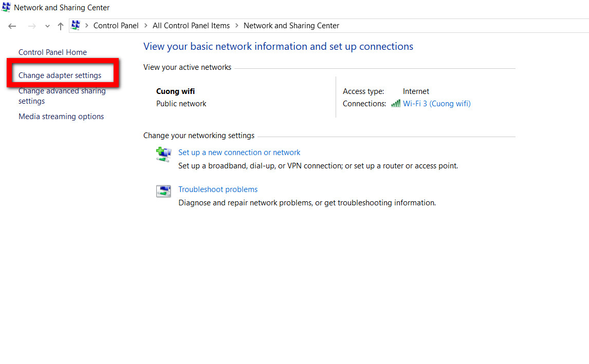This screenshot has height=364, width=589.
Task: Click the address bar network icon
Action: (x=76, y=25)
